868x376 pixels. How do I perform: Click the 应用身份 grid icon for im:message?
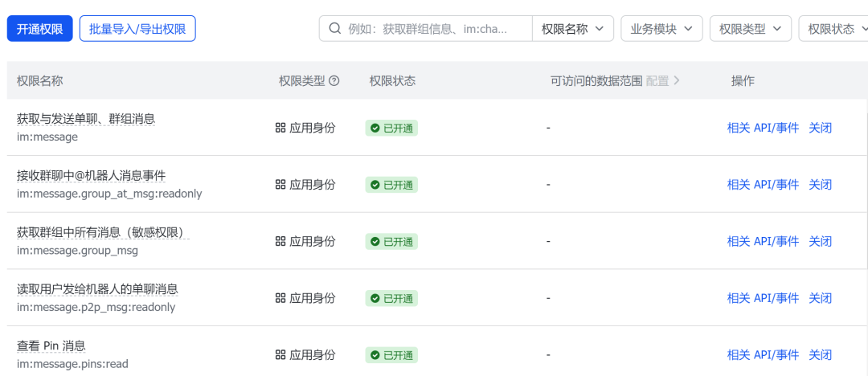pos(280,128)
